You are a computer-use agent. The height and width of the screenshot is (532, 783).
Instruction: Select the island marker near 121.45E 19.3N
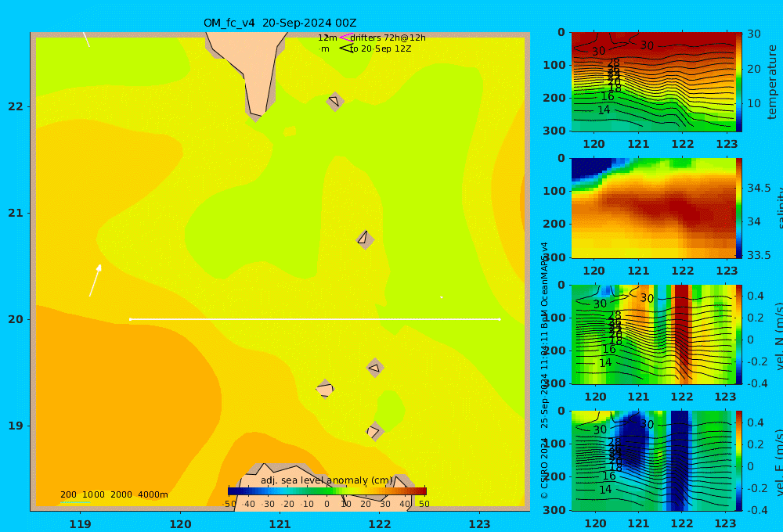pos(325,389)
